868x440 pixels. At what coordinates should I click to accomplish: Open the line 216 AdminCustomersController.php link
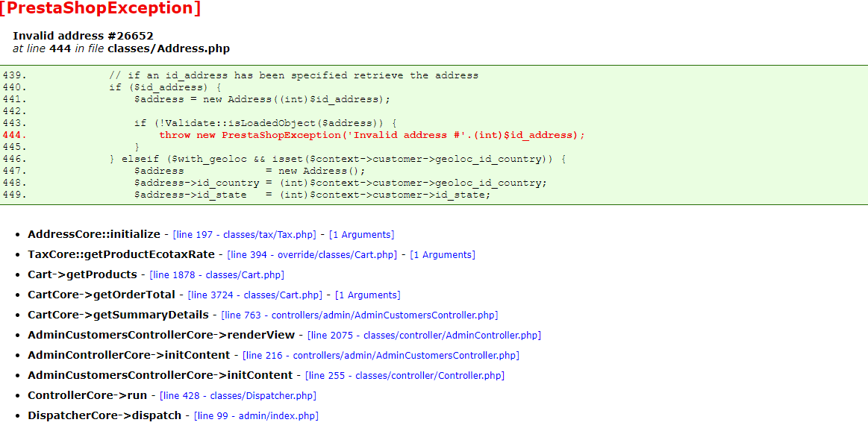click(x=381, y=355)
